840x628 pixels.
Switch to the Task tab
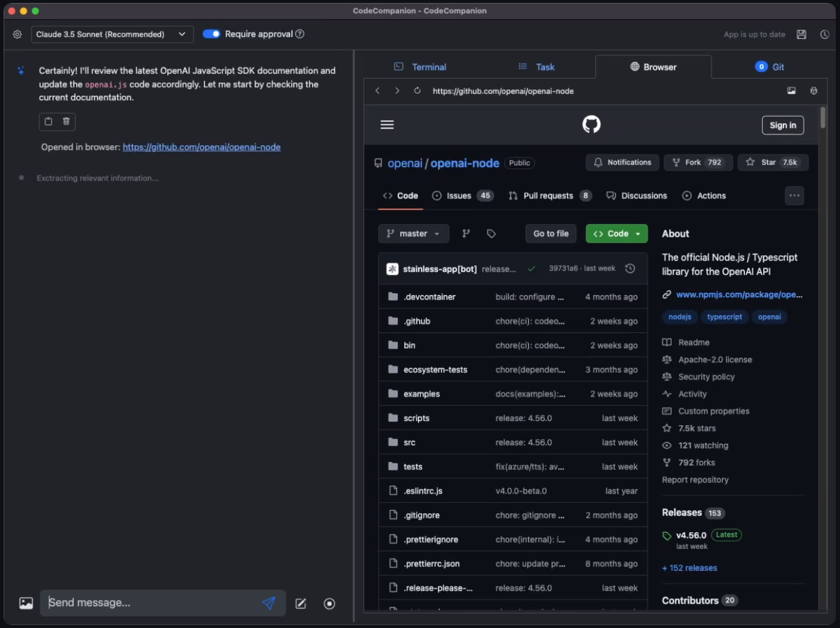pyautogui.click(x=536, y=67)
